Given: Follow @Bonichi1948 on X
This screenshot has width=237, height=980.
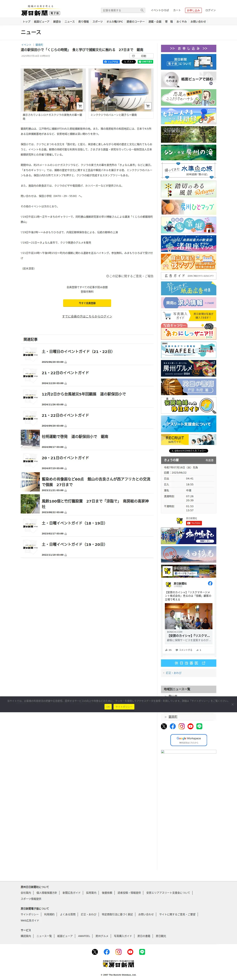Looking at the screenshot, I should point(189,451).
